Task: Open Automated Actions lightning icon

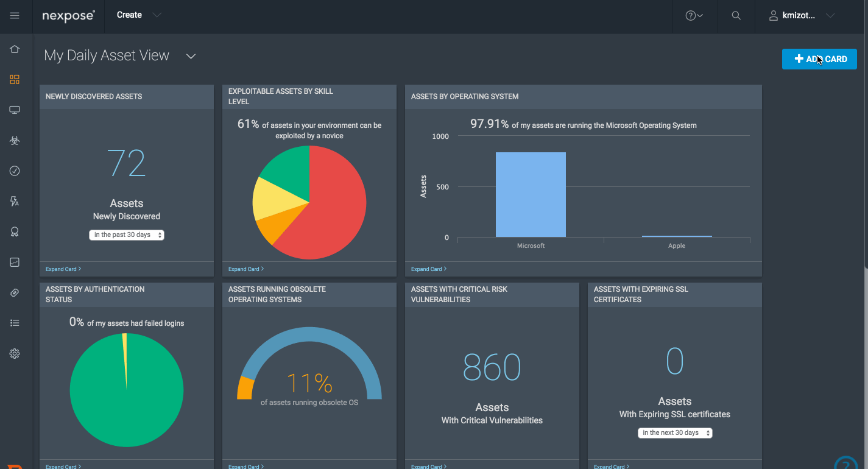Action: point(15,202)
